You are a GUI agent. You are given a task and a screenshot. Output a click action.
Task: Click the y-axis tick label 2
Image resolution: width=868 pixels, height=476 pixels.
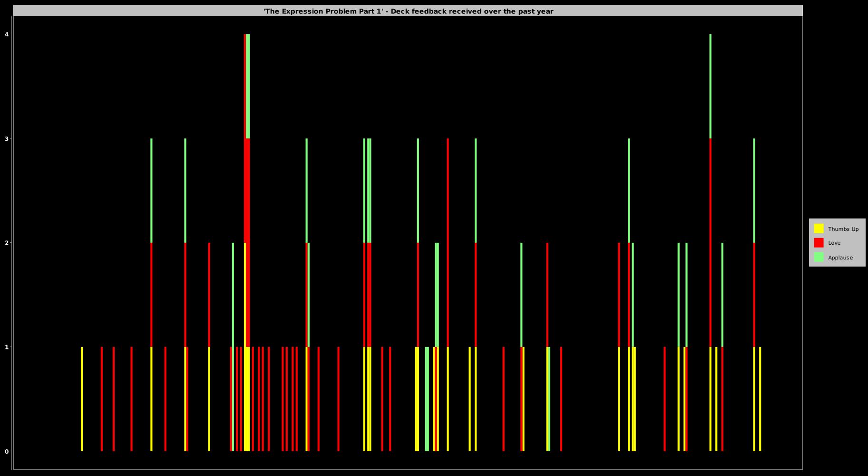[7, 243]
